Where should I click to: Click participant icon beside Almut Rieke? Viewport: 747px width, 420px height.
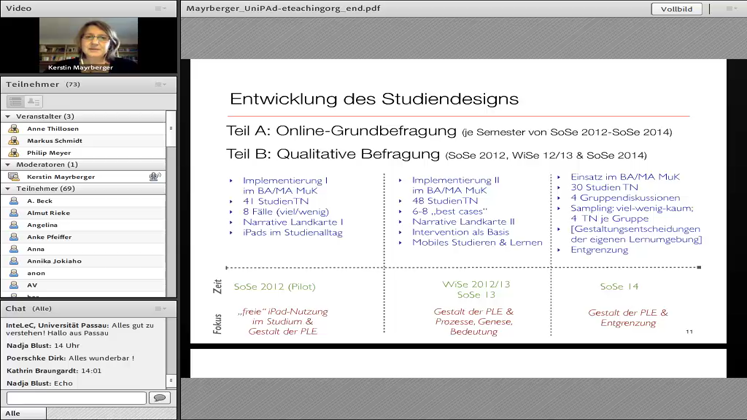(14, 213)
